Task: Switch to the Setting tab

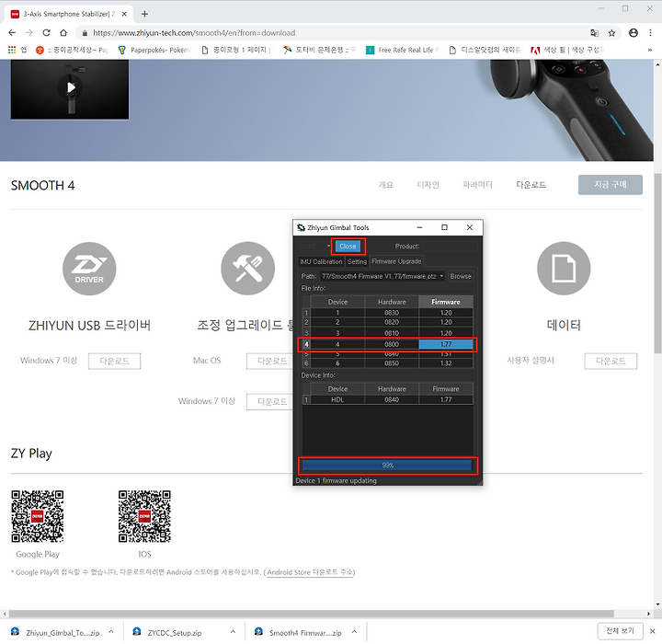Action: point(357,261)
